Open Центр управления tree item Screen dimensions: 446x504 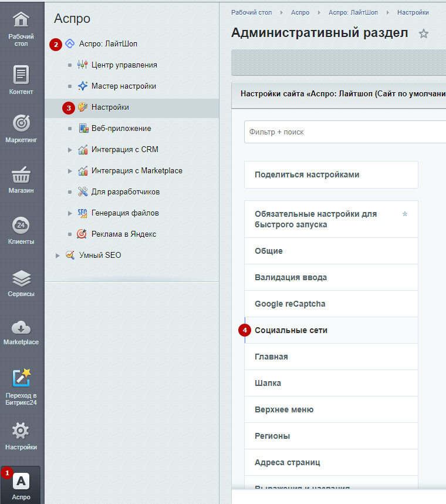pos(124,65)
